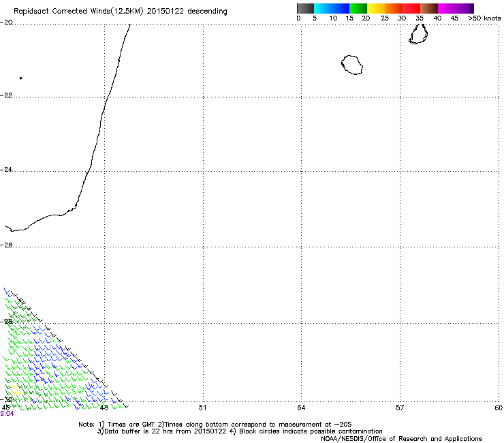This screenshot has height=443, width=504.
Task: Click the '20150122 descending' date text in title
Action: click(187, 12)
